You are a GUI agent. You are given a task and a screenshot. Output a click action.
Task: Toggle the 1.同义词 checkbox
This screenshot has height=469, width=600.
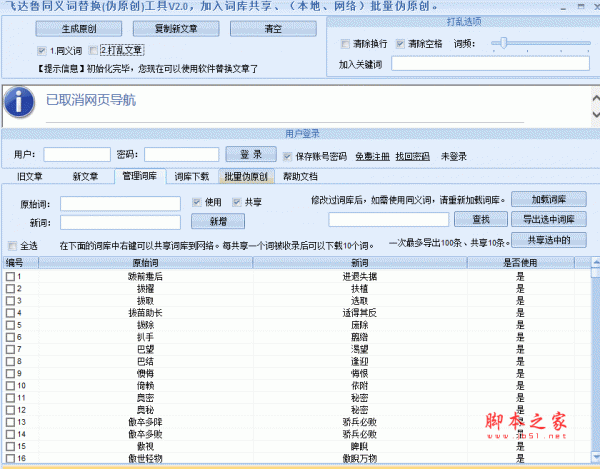41,50
